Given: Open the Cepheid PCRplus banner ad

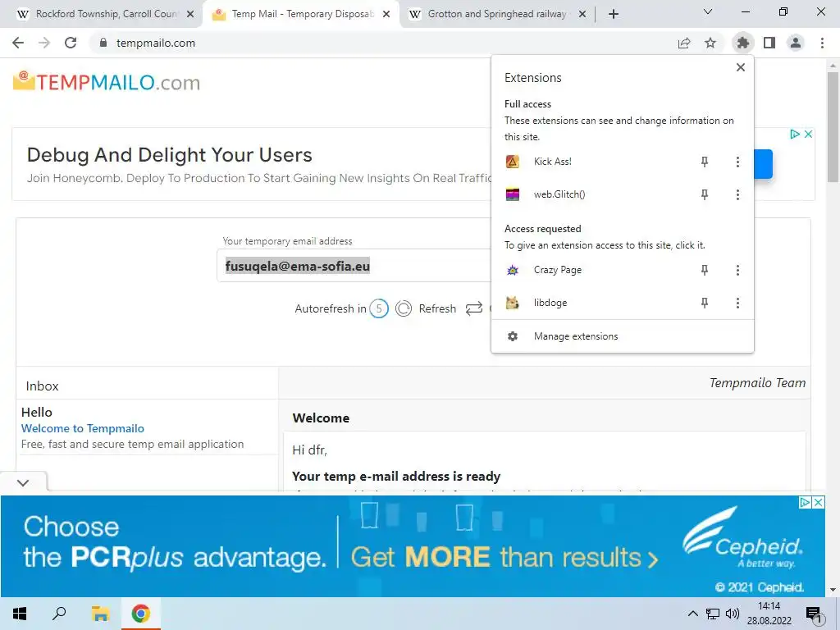Looking at the screenshot, I should 413,546.
